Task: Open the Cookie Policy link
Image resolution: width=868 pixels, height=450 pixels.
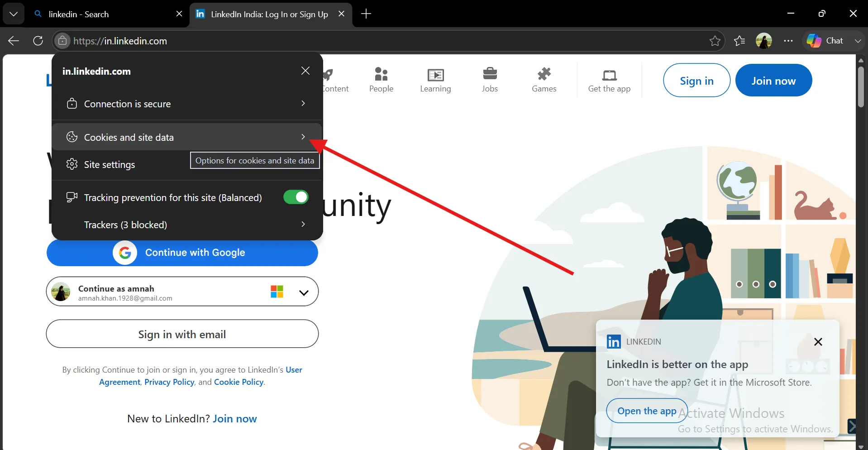Action: [239, 382]
